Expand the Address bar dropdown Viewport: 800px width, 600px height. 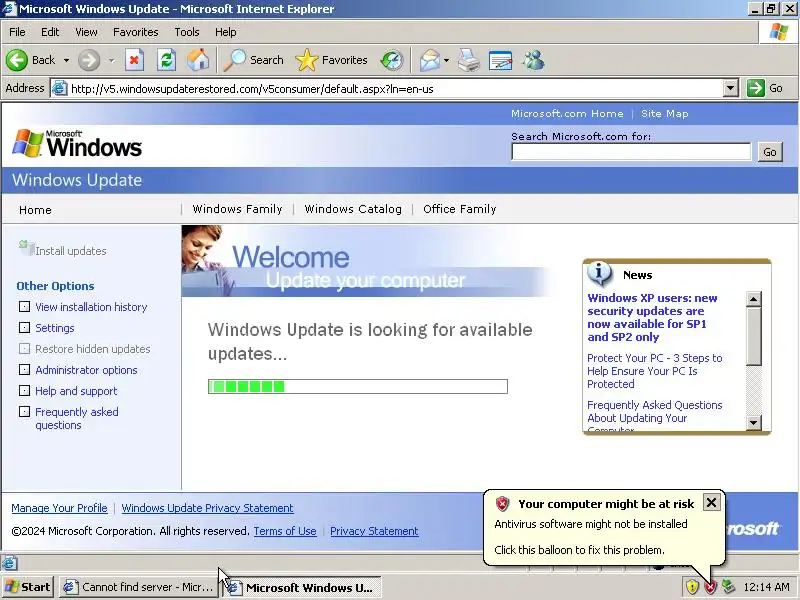731,88
